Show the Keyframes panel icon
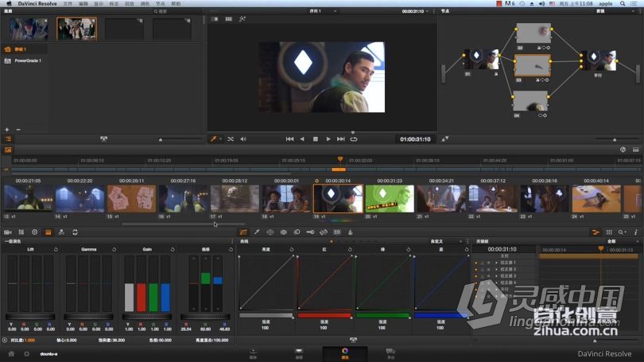Viewport: 644px width, 362px height. [596, 232]
